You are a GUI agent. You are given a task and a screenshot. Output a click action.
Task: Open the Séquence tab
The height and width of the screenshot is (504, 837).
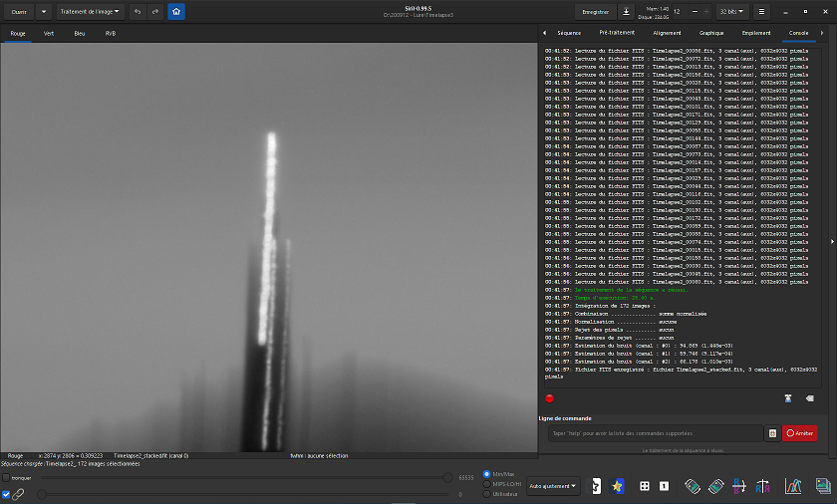(569, 33)
